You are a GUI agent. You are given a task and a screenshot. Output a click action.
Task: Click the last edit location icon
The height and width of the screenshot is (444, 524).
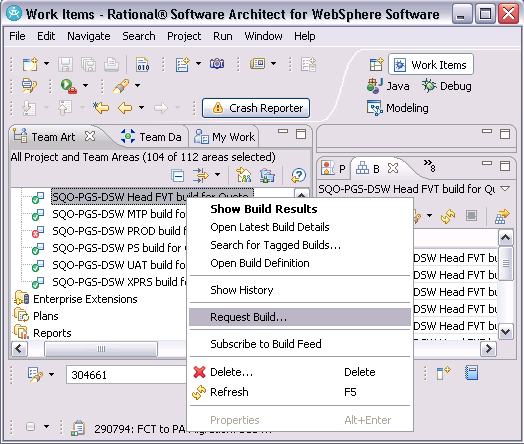click(x=101, y=108)
